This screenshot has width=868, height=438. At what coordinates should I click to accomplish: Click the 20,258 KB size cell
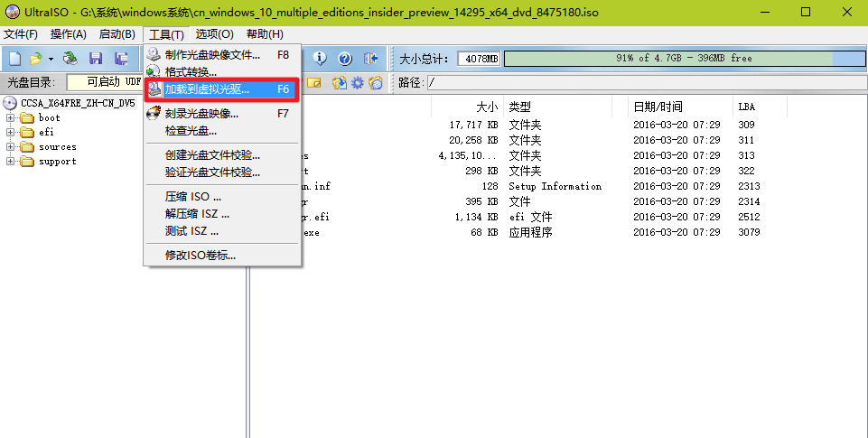tap(473, 140)
